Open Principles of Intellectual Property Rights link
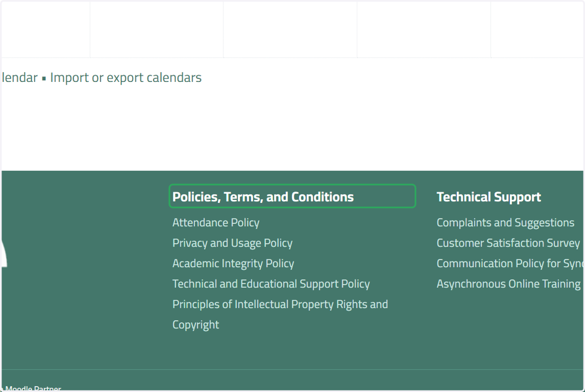 tap(280, 314)
